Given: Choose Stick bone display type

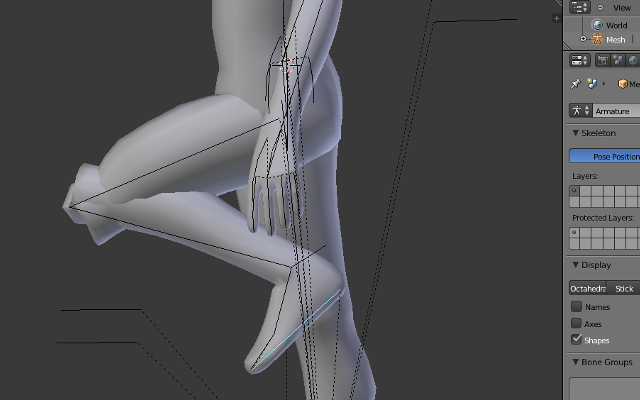Looking at the screenshot, I should coord(623,289).
